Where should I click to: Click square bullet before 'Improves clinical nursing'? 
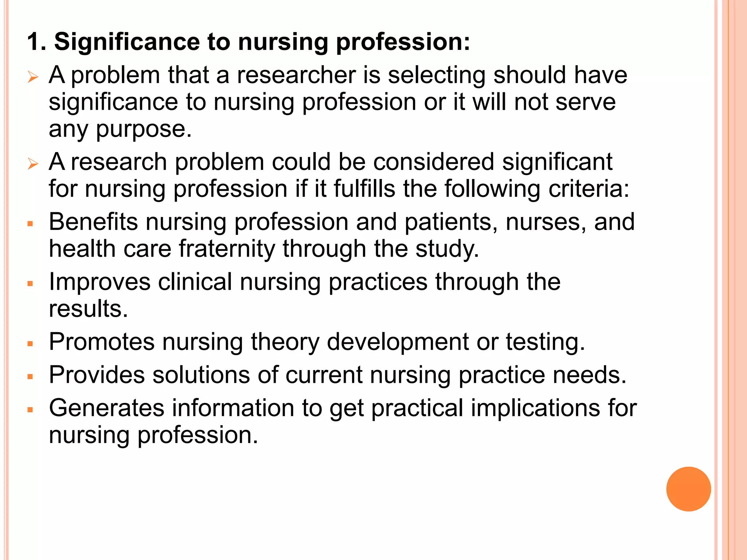(x=30, y=284)
